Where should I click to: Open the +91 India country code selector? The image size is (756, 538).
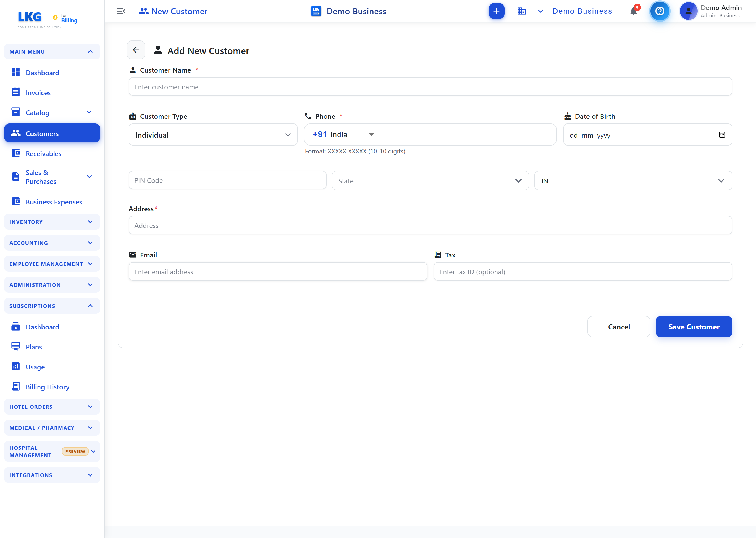pyautogui.click(x=344, y=135)
